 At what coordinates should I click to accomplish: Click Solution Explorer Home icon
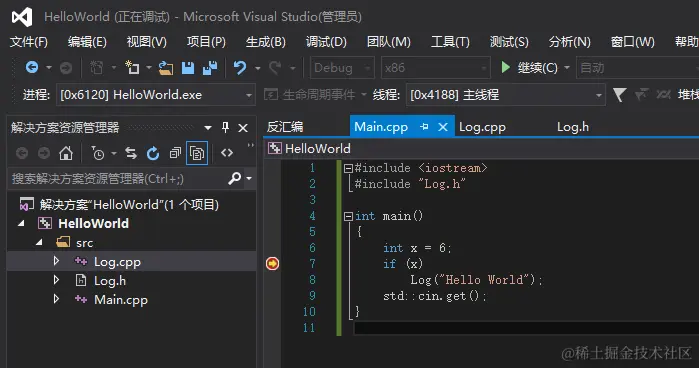click(66, 153)
